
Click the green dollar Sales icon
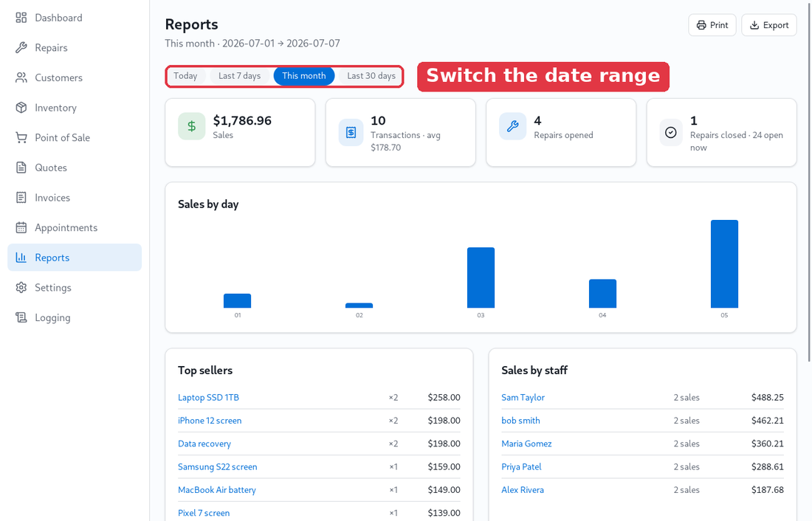point(192,126)
